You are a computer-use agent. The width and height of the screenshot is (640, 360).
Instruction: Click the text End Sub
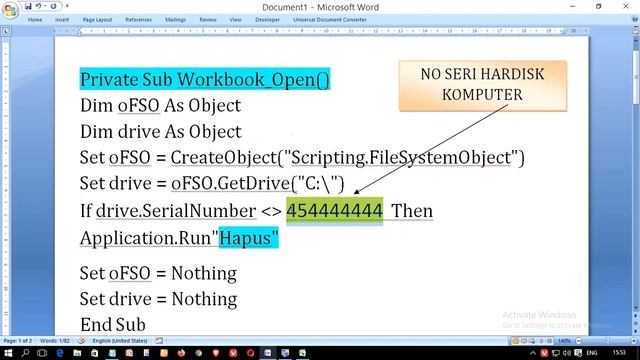click(113, 325)
